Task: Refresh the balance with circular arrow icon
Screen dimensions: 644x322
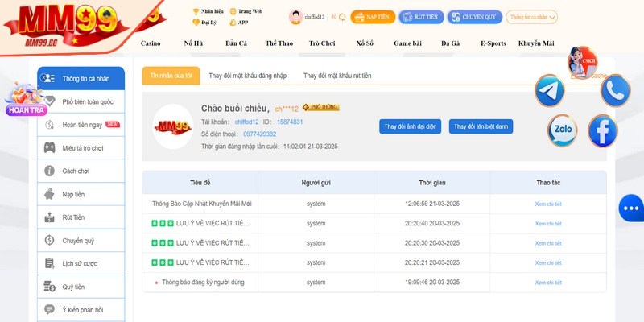Action: 343,17
